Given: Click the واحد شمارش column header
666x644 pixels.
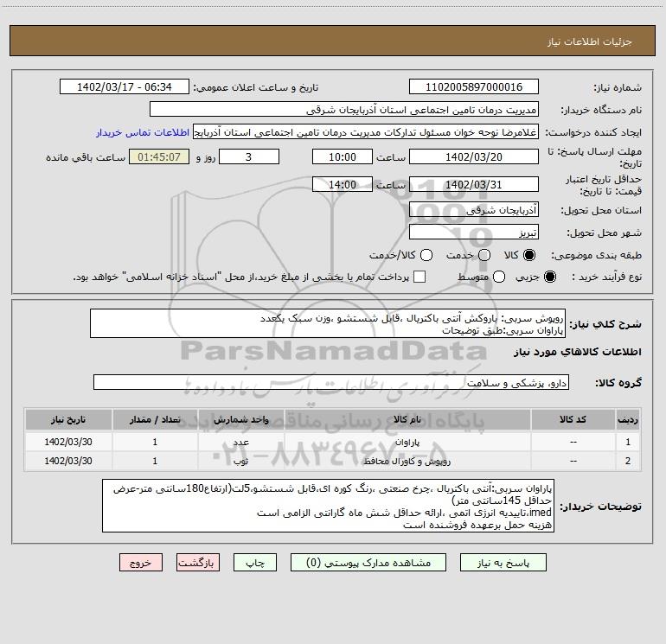Looking at the screenshot, I should pyautogui.click(x=240, y=420).
